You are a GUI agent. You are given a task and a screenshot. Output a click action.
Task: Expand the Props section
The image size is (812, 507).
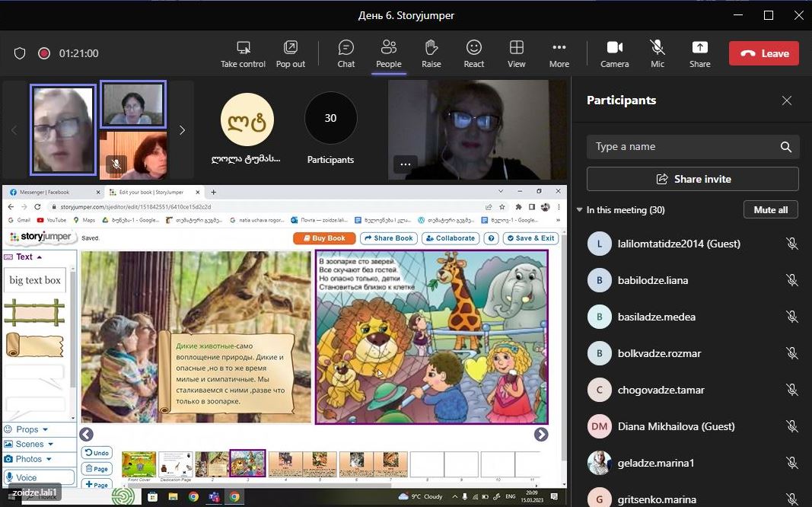click(26, 429)
